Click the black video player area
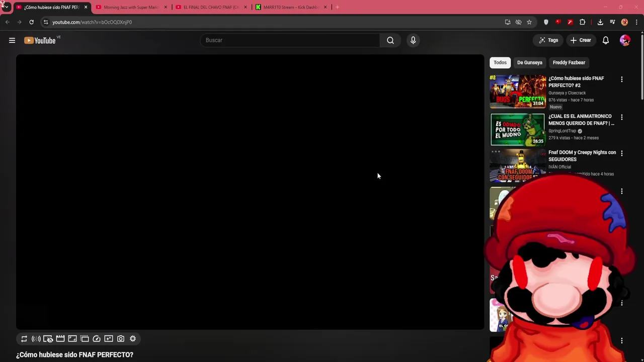This screenshot has height=362, width=644. coord(250,192)
